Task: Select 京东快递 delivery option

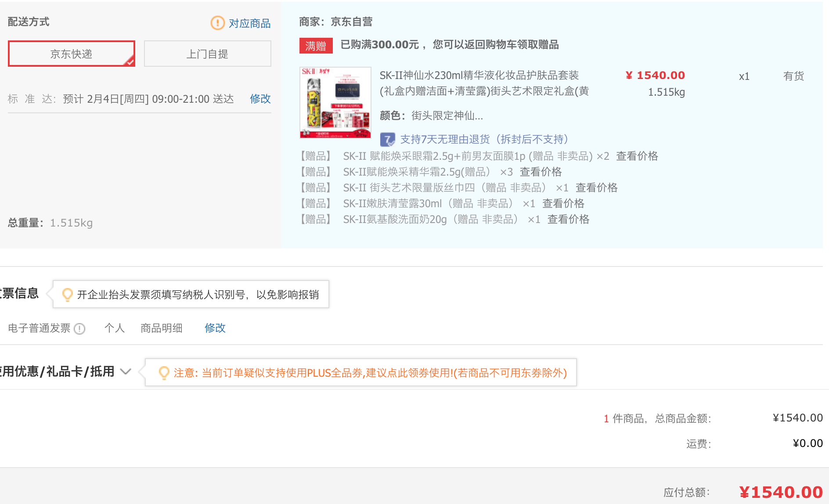Action: [x=72, y=54]
